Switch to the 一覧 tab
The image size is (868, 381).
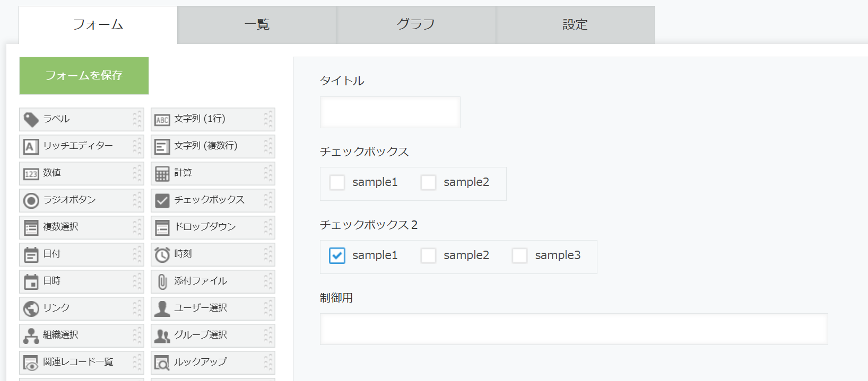257,25
